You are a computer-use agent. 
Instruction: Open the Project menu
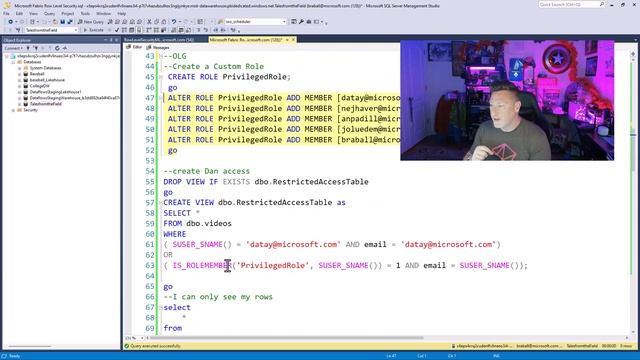coord(67,13)
